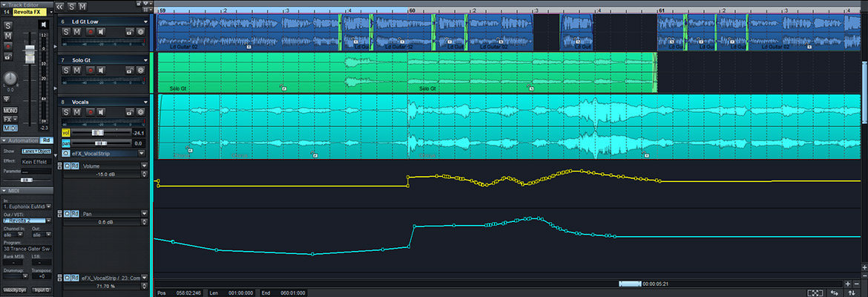The width and height of the screenshot is (868, 297).
Task: Toggle Rd read mode on Pan lane
Action: [x=75, y=213]
